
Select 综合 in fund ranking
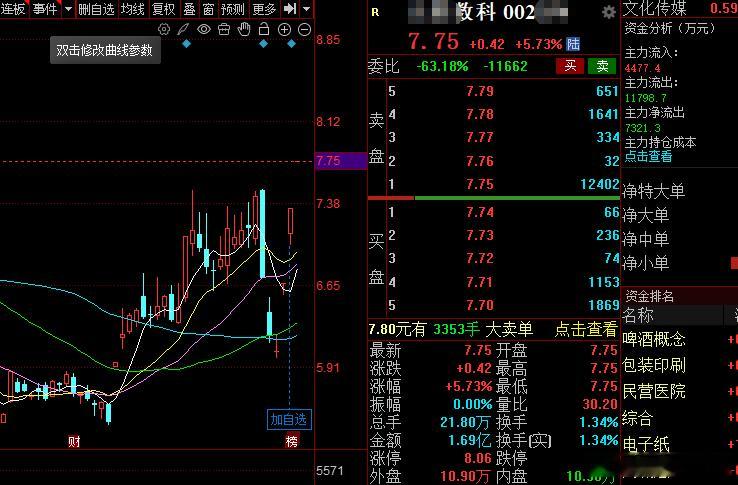[638, 418]
